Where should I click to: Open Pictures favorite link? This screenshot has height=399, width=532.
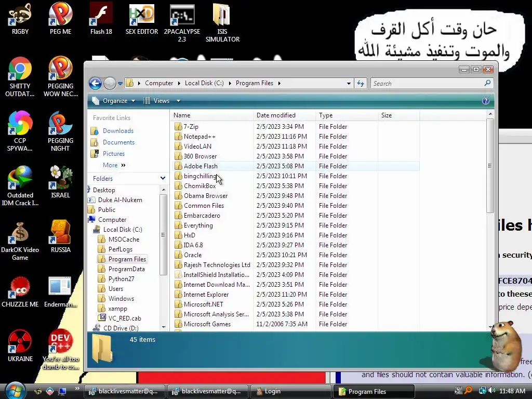114,154
